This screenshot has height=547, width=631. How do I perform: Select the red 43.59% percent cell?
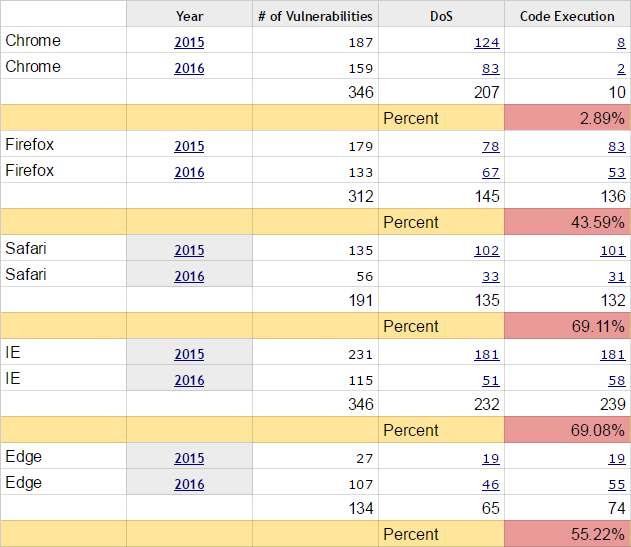point(568,222)
